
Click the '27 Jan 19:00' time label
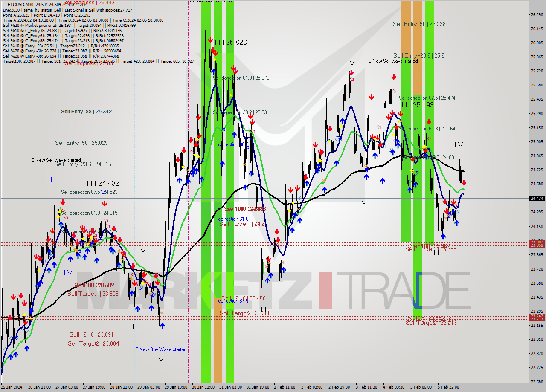click(x=93, y=387)
